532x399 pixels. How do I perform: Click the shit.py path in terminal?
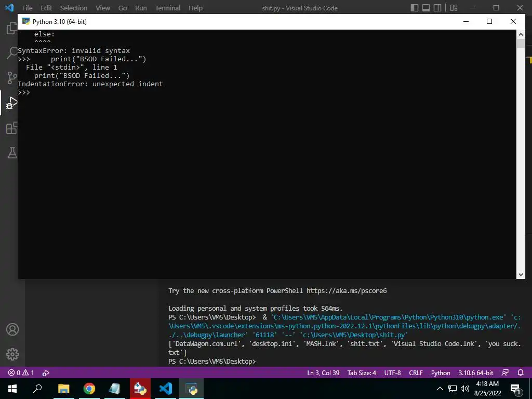353,335
